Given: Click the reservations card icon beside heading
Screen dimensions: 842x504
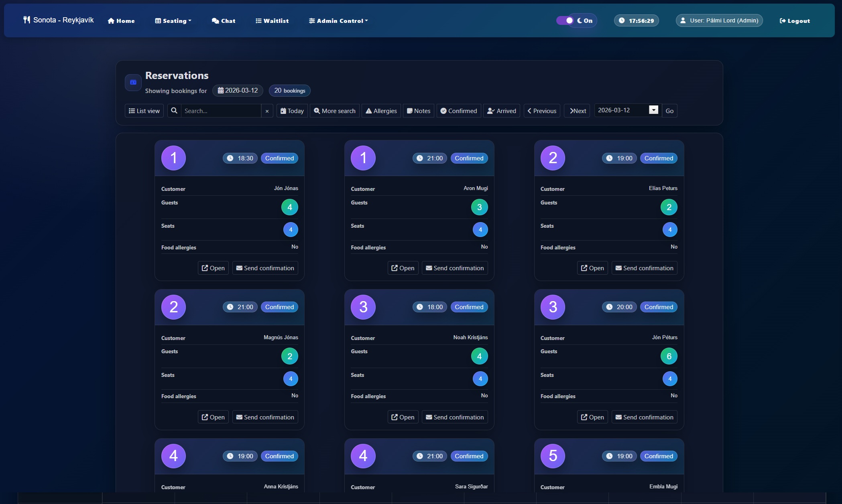Looking at the screenshot, I should click(x=133, y=83).
